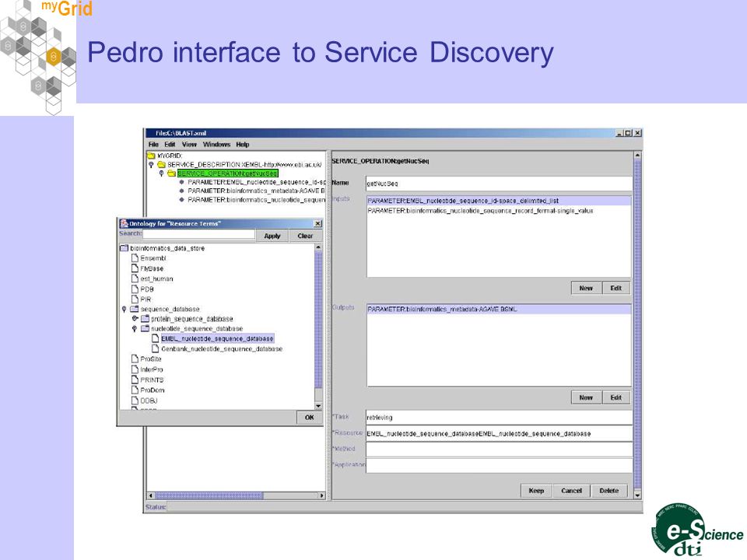Open the Edit menu
747x560 pixels.
coord(170,145)
